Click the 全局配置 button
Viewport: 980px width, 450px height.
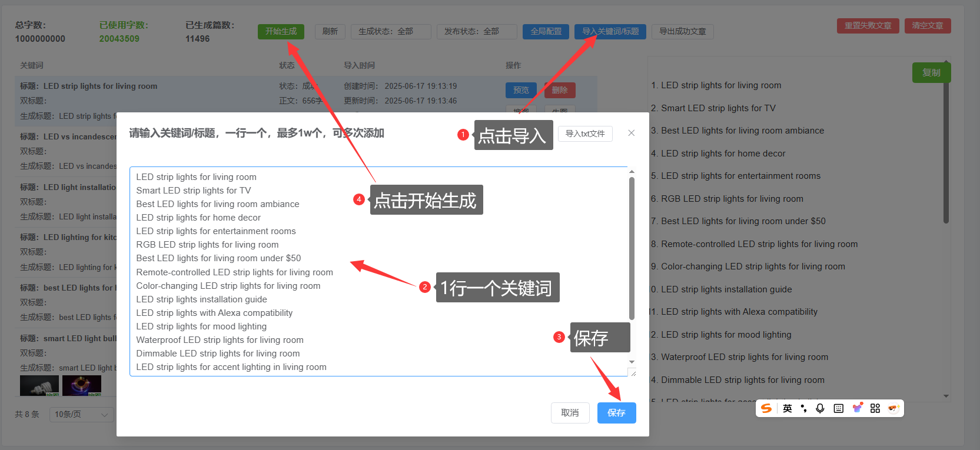(x=546, y=31)
